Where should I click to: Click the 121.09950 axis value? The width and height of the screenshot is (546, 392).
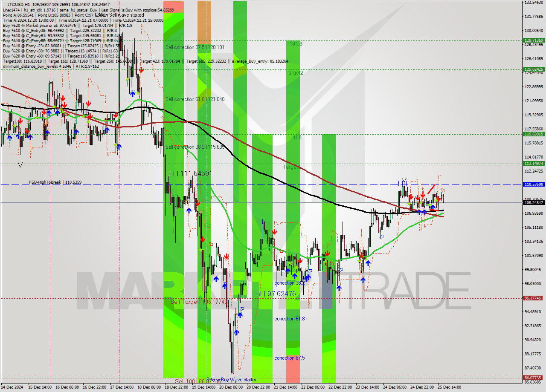tap(534, 101)
